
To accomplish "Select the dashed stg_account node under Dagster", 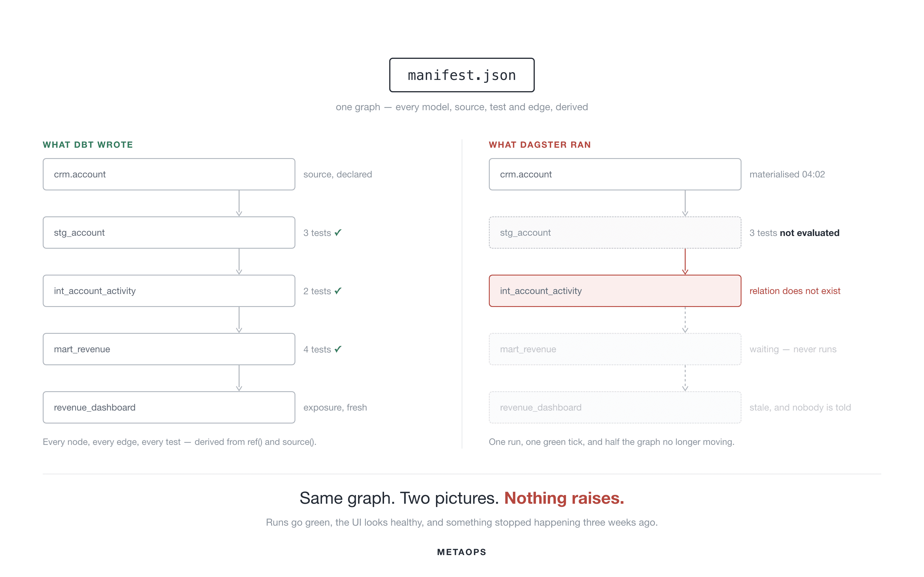I will pyautogui.click(x=615, y=233).
